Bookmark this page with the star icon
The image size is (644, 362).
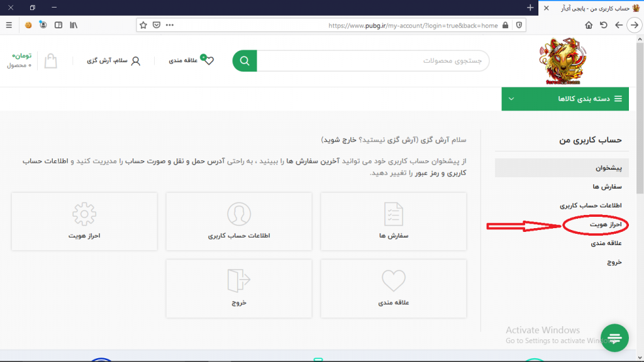(143, 25)
